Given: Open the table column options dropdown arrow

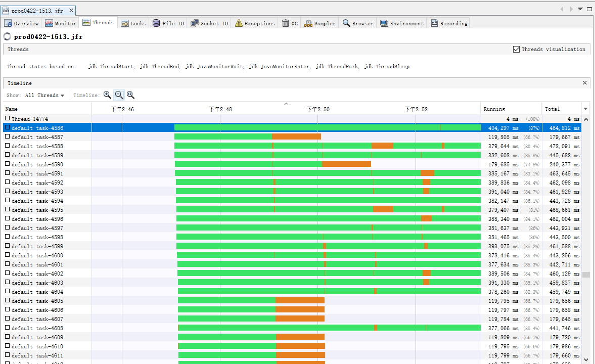Looking at the screenshot, I should (x=586, y=109).
